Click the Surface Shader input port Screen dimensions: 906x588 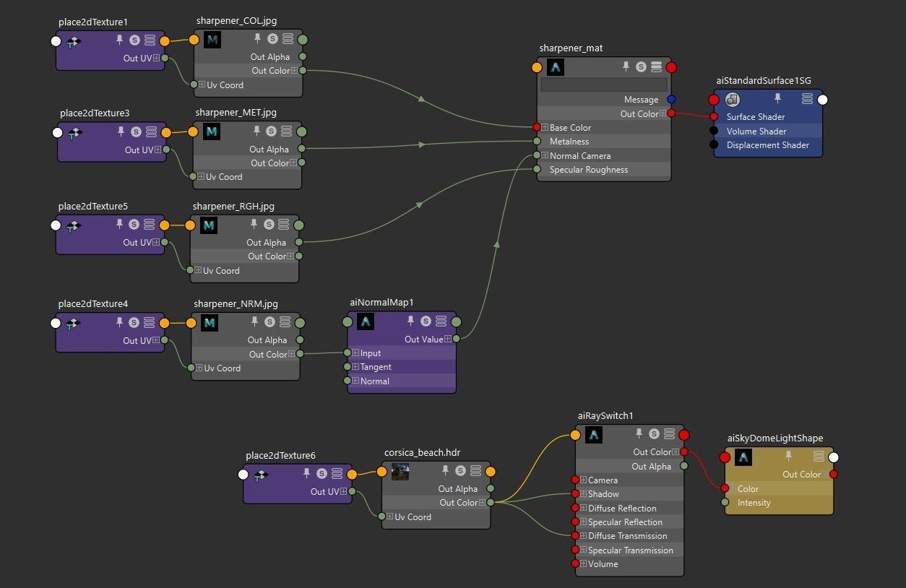[x=714, y=116]
